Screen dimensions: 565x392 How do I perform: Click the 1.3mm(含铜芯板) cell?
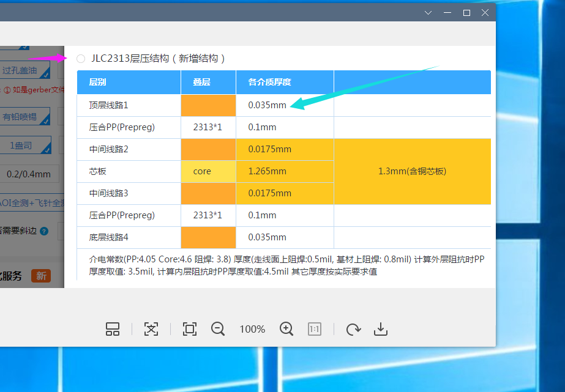[412, 171]
